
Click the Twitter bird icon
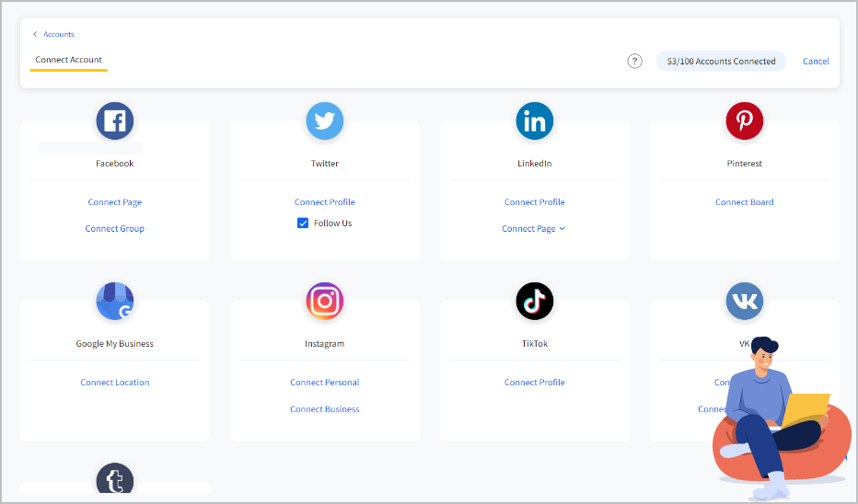coord(324,120)
